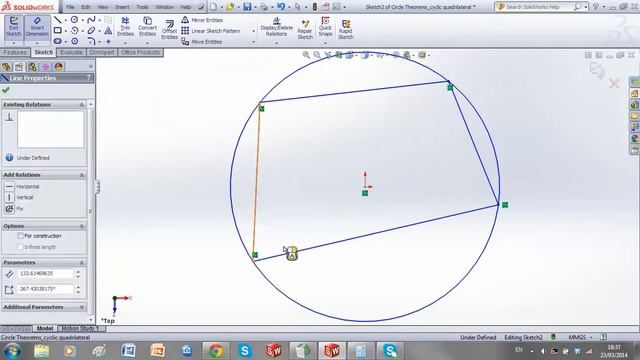Click the line angle parameter field

(x=45, y=289)
